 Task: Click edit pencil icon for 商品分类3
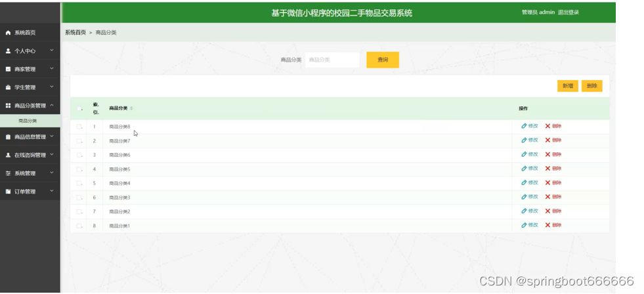[524, 197]
